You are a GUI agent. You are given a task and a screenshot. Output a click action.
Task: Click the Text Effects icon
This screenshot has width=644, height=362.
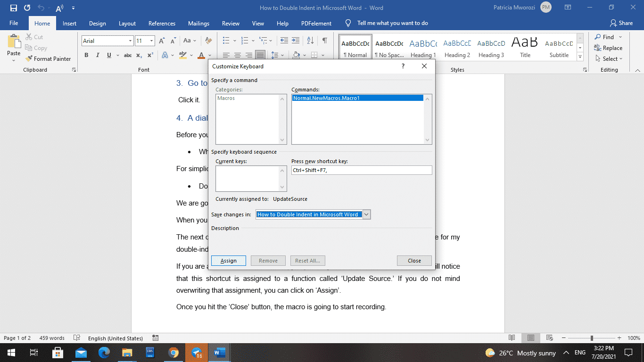click(x=165, y=55)
